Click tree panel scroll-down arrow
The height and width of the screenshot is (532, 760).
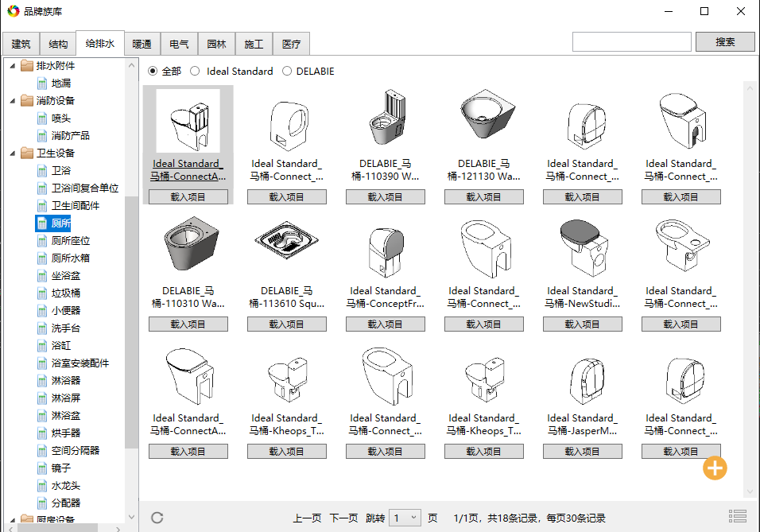click(x=131, y=517)
